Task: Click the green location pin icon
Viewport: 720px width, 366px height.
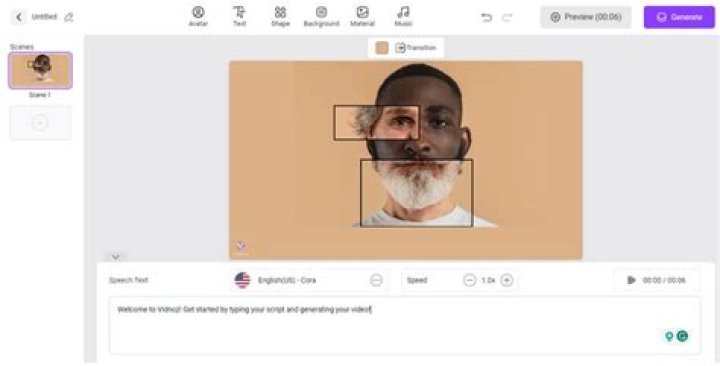Action: click(x=669, y=337)
